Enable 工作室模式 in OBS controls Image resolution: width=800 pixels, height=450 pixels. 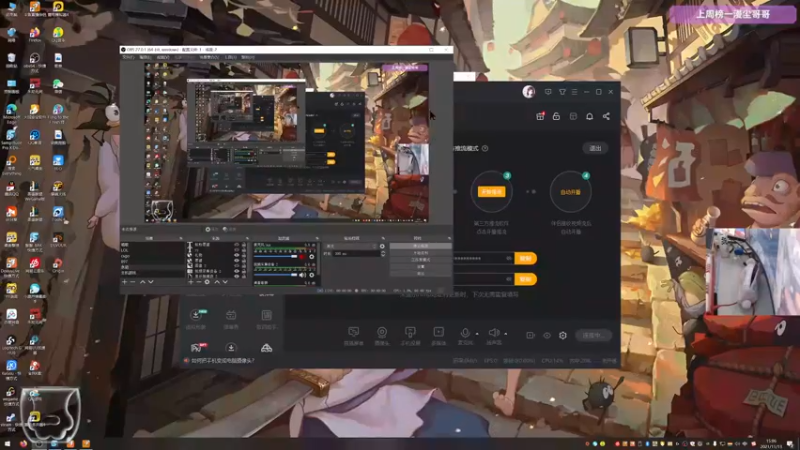click(420, 260)
